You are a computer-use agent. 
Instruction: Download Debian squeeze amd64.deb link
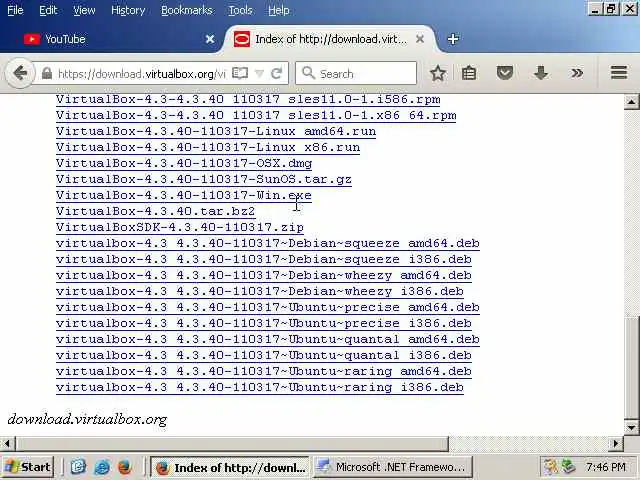[268, 243]
